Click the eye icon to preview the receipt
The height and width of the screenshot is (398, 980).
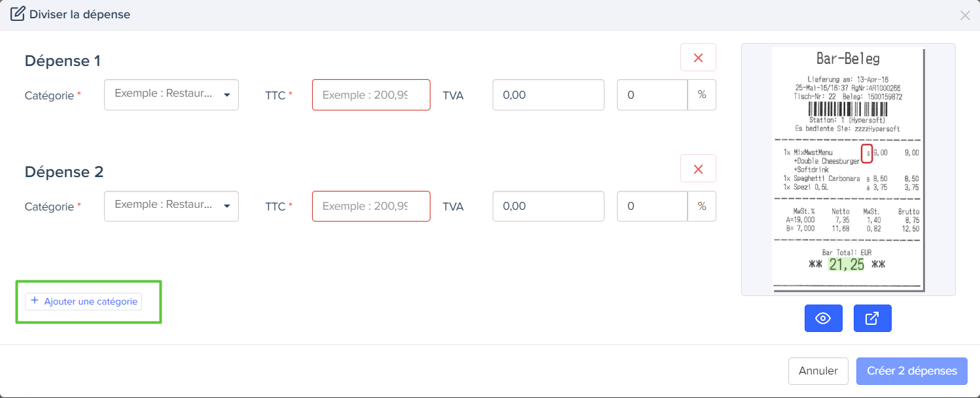coord(823,318)
